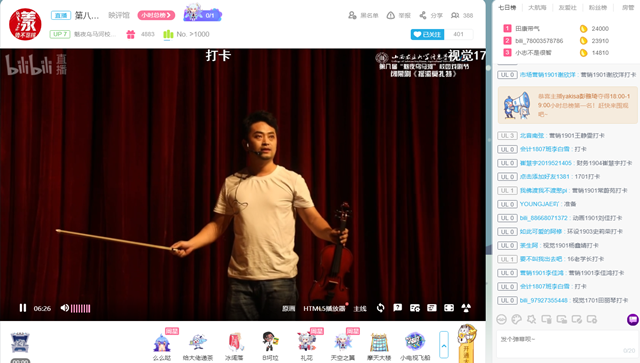
Task: Click the chat input field 发个弹幕呗
Action: [567, 345]
